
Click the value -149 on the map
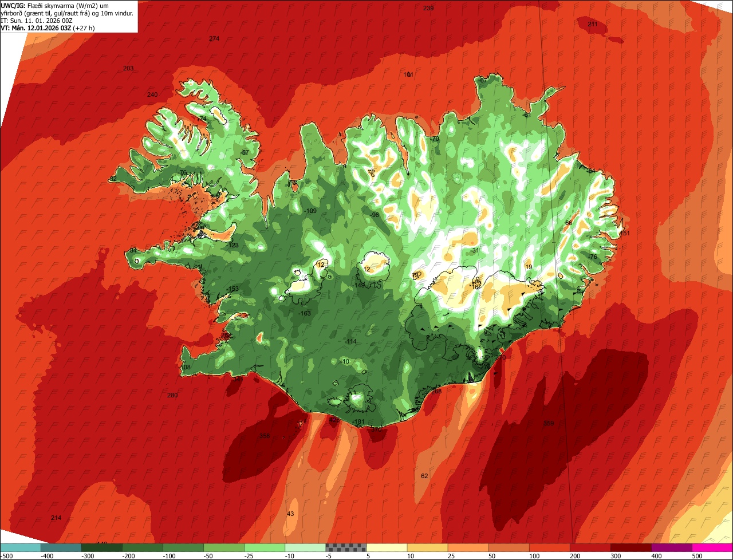tap(358, 285)
